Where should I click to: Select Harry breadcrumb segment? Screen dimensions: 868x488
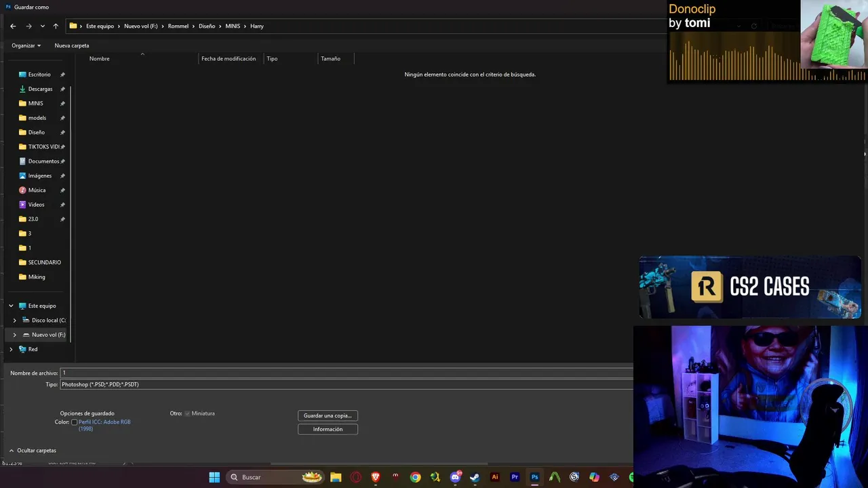click(x=257, y=26)
